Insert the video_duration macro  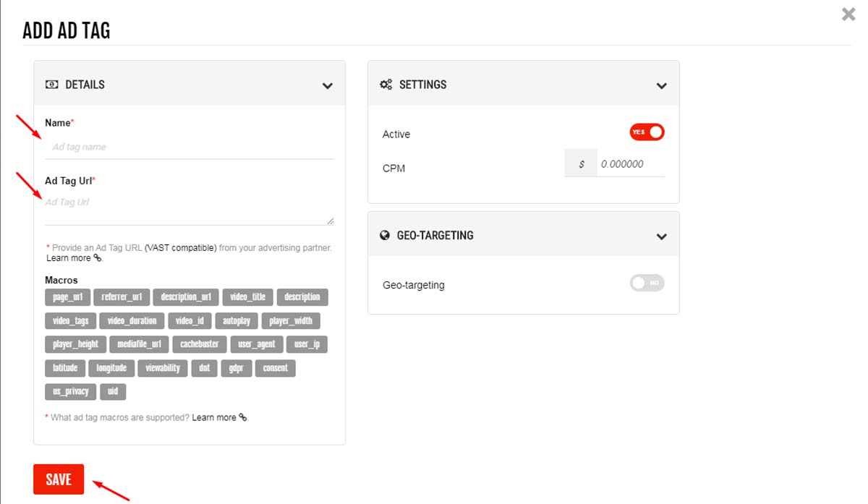click(132, 321)
